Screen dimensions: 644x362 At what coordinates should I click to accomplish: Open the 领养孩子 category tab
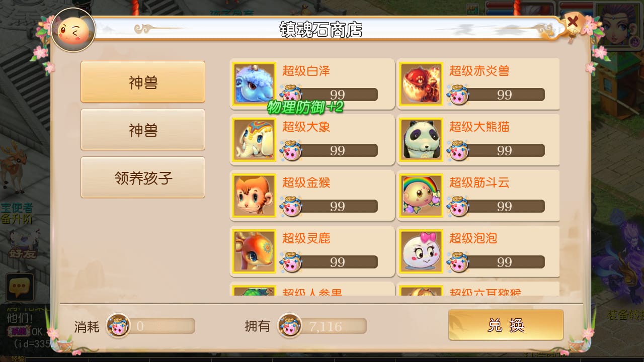[143, 177]
